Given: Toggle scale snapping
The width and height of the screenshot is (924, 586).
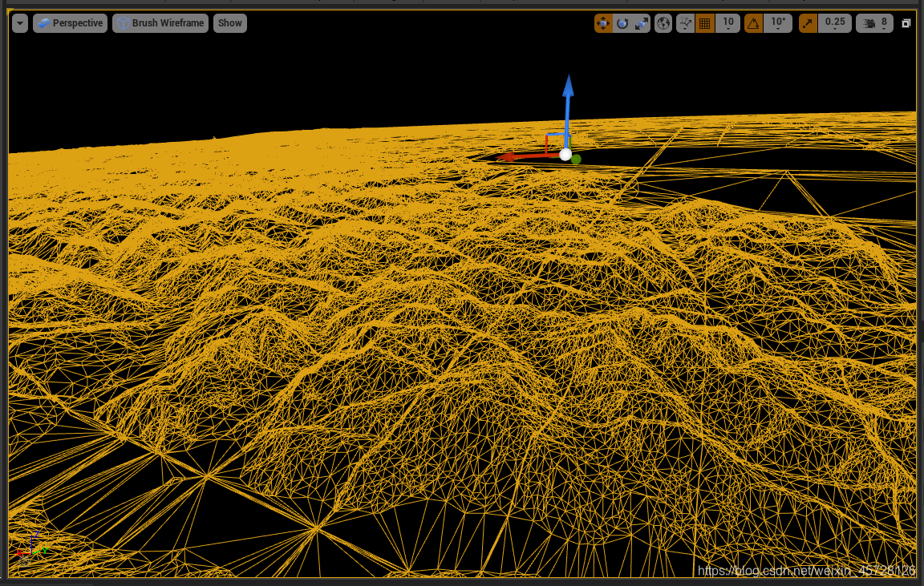Looking at the screenshot, I should (x=808, y=23).
